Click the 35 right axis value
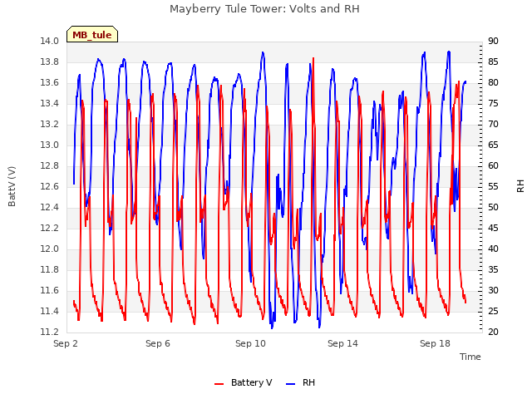This screenshot has width=532, height=399. (x=493, y=269)
